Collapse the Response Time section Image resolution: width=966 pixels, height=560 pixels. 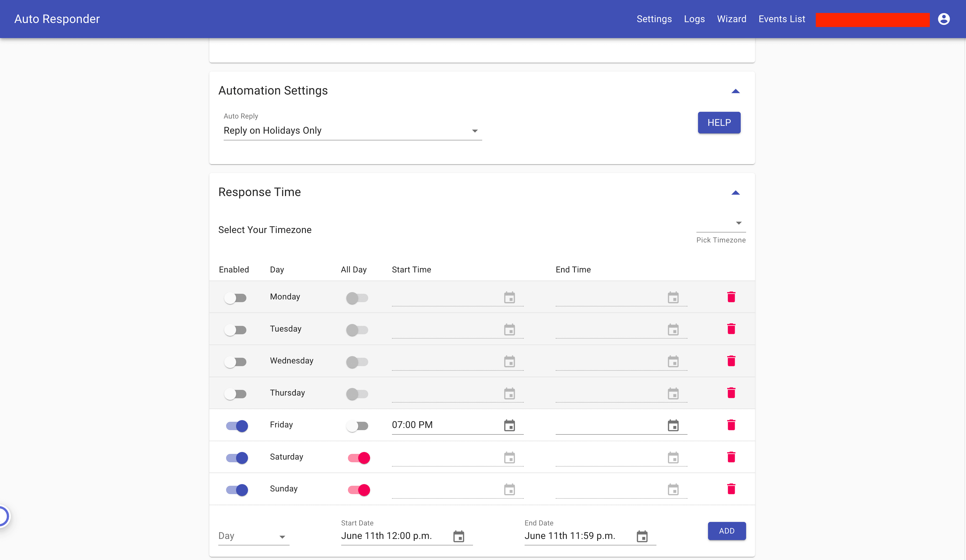(x=735, y=193)
